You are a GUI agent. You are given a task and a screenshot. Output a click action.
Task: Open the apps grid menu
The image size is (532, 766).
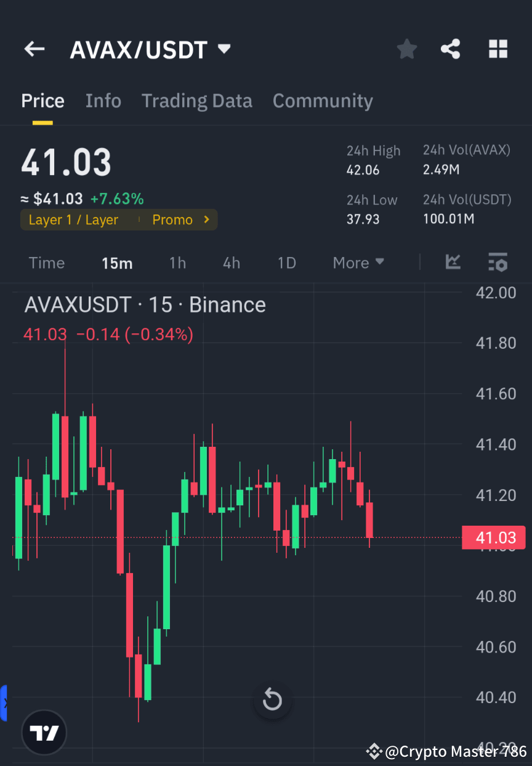[498, 49]
